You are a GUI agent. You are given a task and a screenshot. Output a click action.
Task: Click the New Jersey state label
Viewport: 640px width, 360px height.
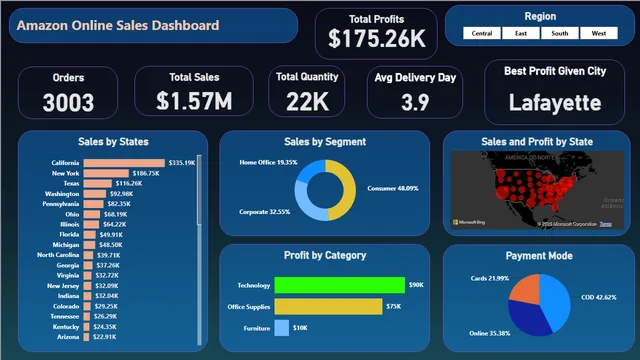tap(63, 286)
